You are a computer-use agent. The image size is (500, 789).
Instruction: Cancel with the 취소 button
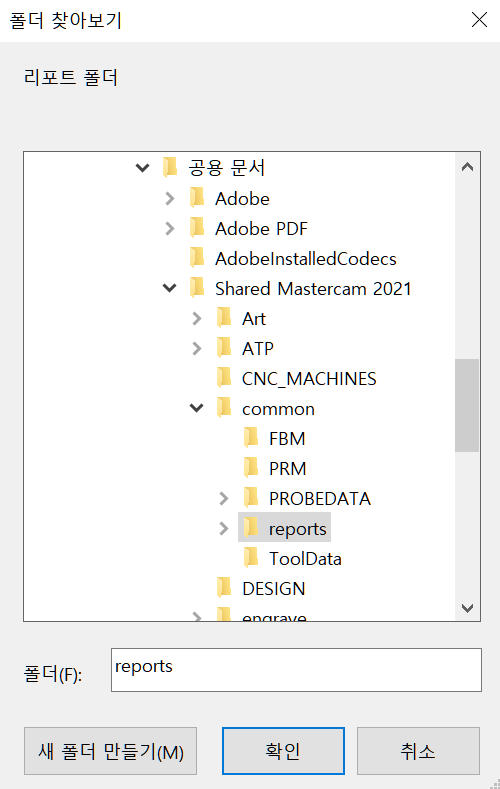(x=418, y=751)
